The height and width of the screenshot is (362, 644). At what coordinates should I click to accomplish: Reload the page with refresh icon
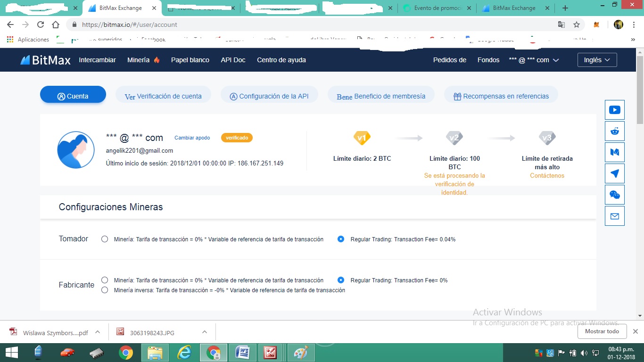pyautogui.click(x=41, y=25)
